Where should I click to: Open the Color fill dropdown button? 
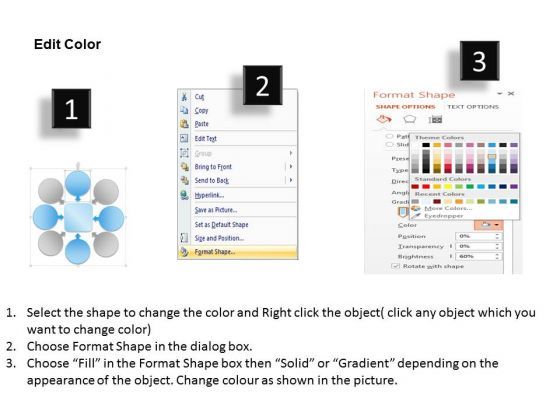coord(489,225)
